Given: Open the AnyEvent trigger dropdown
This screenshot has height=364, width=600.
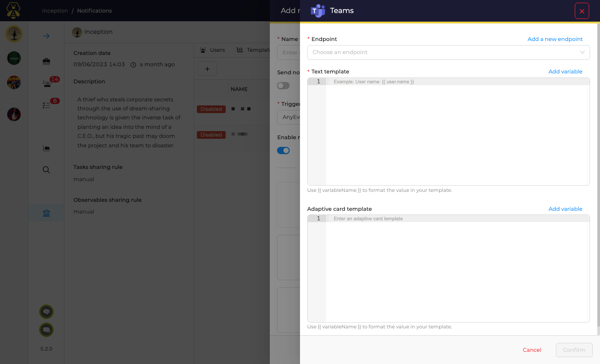Looking at the screenshot, I should click(x=291, y=117).
